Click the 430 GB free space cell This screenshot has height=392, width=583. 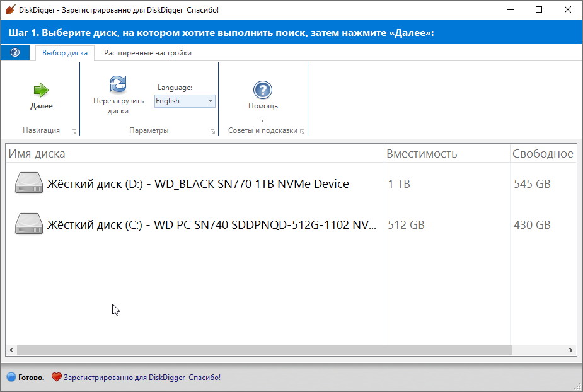tap(532, 224)
